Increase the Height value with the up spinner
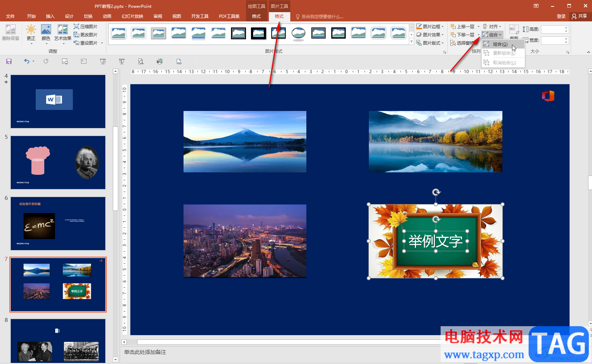The height and width of the screenshot is (364, 592). click(x=566, y=27)
